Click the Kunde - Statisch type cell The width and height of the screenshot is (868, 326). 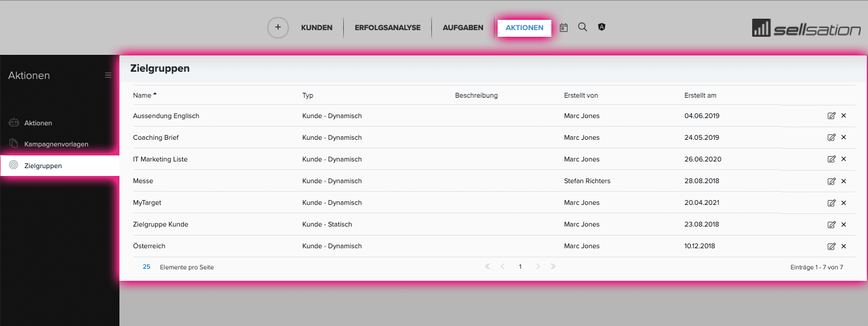pos(327,224)
